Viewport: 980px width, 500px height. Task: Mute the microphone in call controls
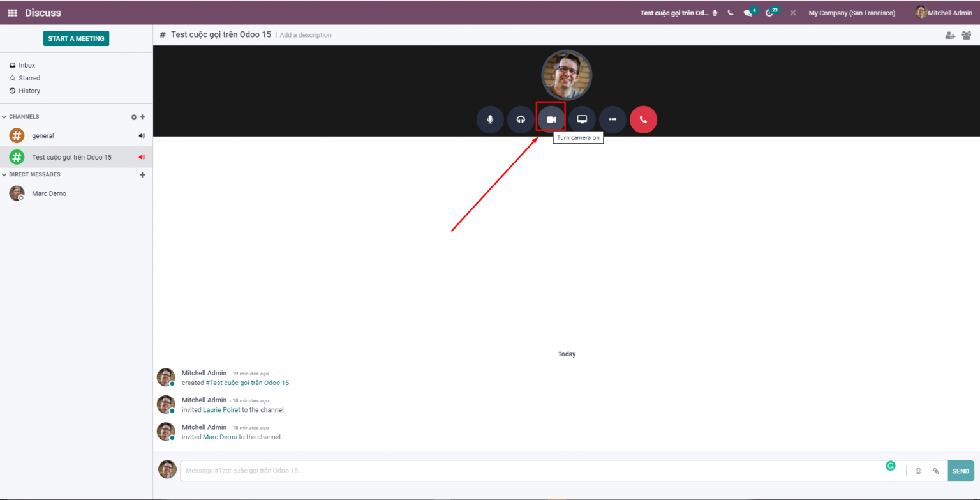[x=490, y=119]
